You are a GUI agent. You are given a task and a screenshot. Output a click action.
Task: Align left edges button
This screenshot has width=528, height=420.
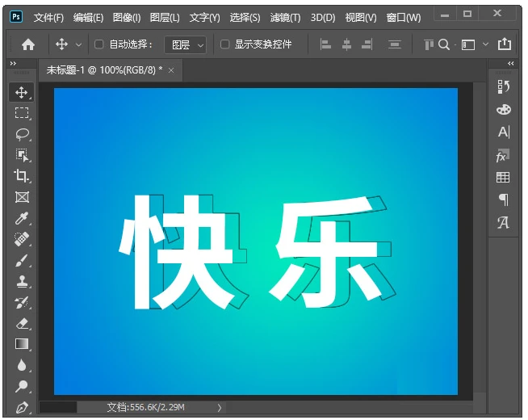[325, 44]
